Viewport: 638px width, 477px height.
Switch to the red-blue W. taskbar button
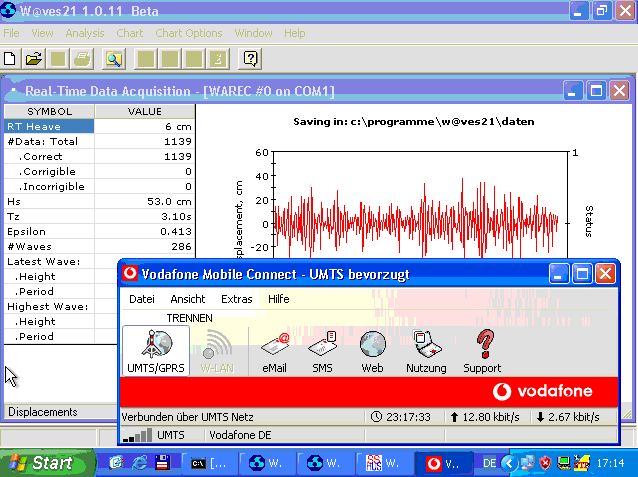[383, 463]
